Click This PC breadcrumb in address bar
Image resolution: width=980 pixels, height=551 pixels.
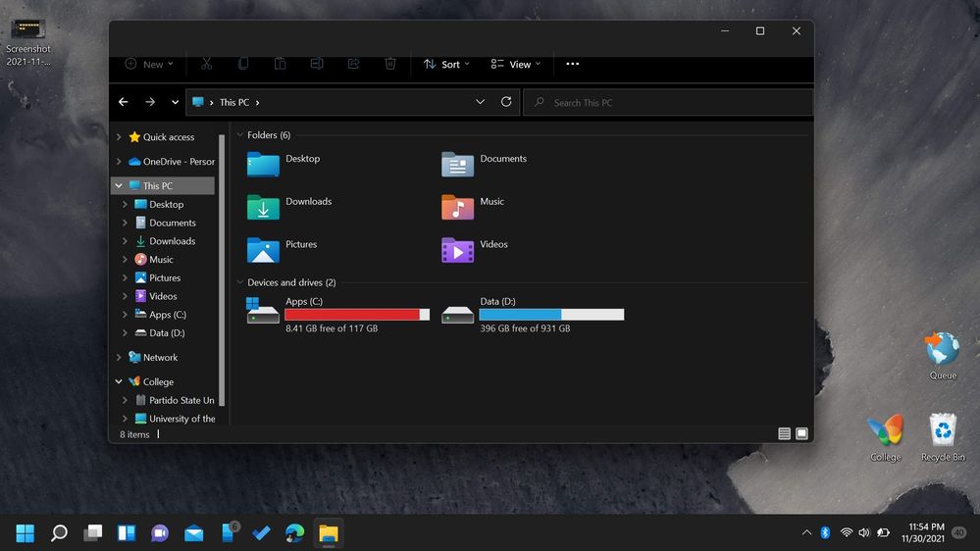(x=234, y=102)
